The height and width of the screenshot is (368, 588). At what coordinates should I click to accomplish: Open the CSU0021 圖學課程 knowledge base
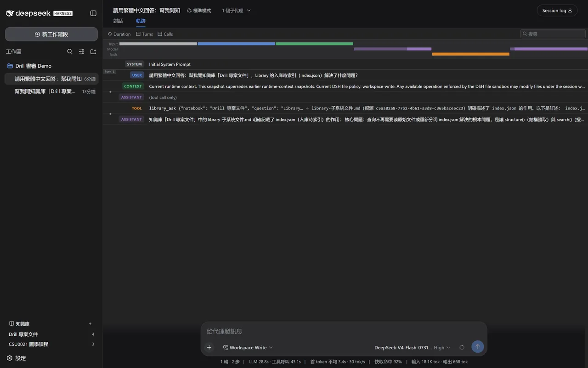coord(51,344)
